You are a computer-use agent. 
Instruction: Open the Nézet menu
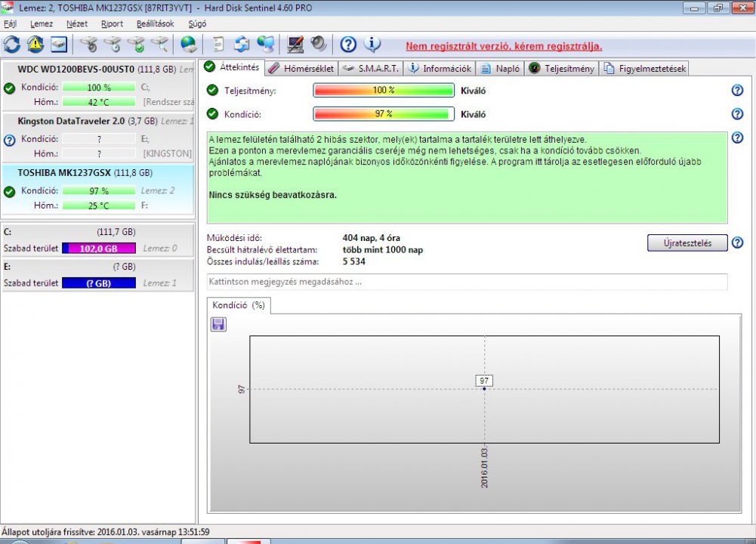click(x=77, y=23)
